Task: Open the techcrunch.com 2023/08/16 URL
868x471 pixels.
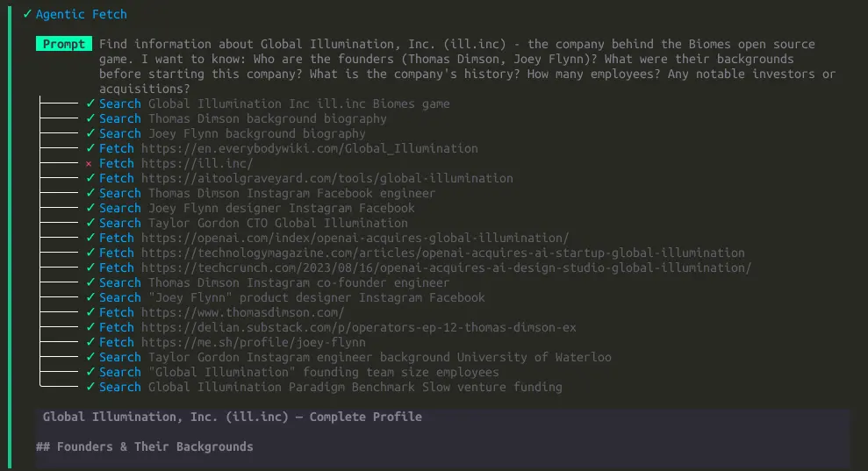Action: 446,268
